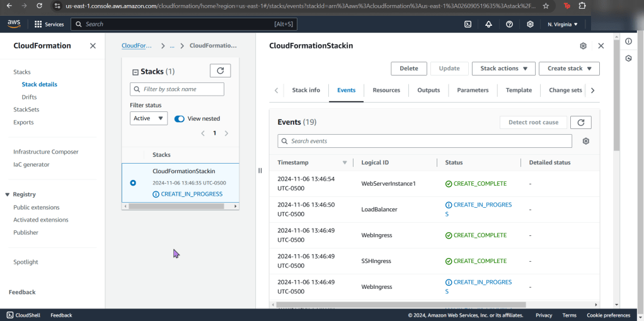Switch to the Resources tab
This screenshot has width=644, height=321.
click(x=386, y=90)
